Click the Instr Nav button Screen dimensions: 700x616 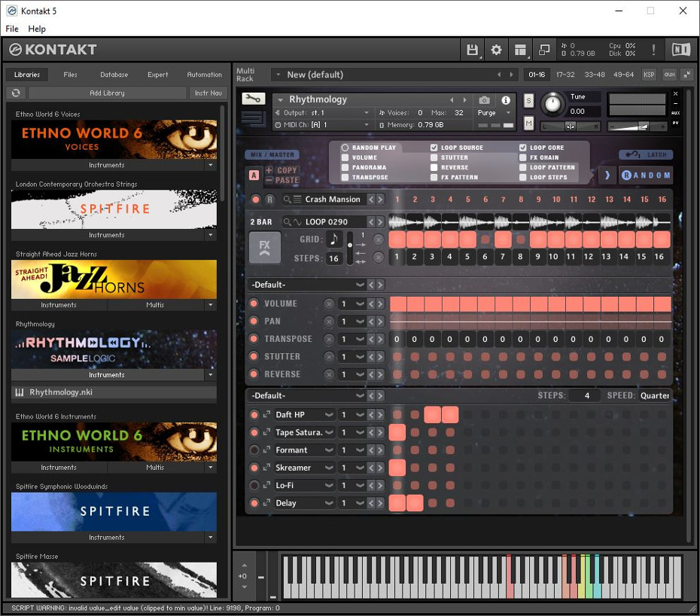coord(208,93)
